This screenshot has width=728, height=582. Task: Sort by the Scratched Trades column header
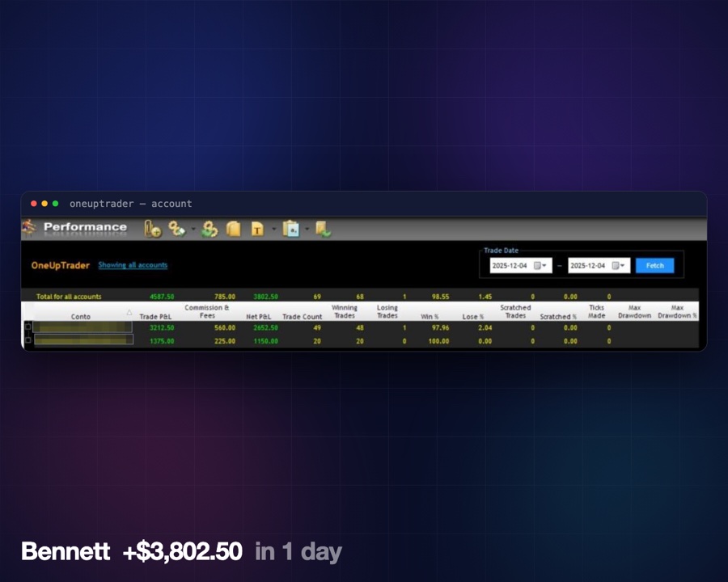(515, 311)
